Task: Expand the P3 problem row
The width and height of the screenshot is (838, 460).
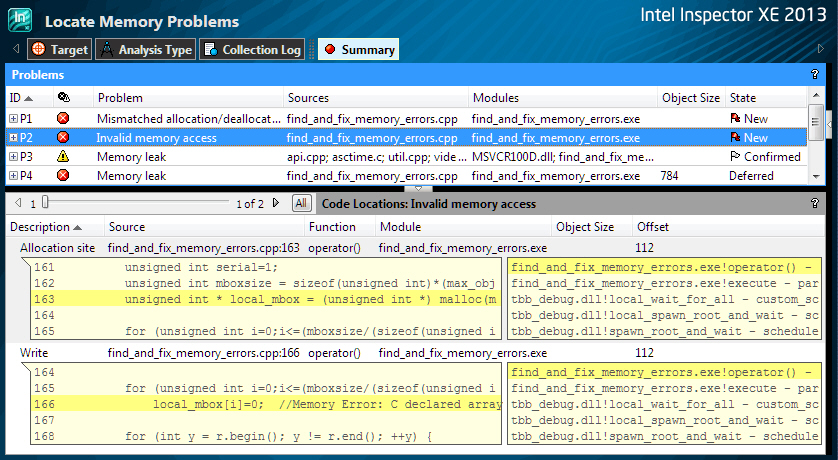Action: [x=13, y=157]
